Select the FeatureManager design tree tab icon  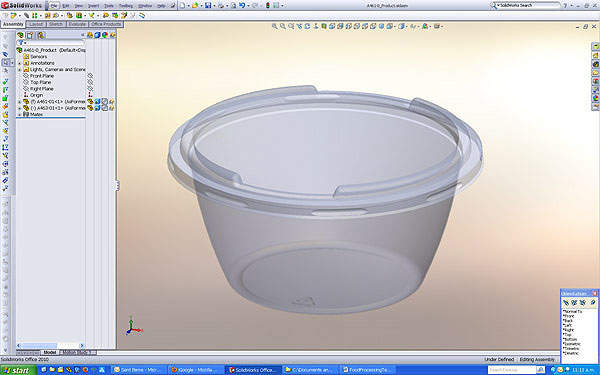[20, 35]
